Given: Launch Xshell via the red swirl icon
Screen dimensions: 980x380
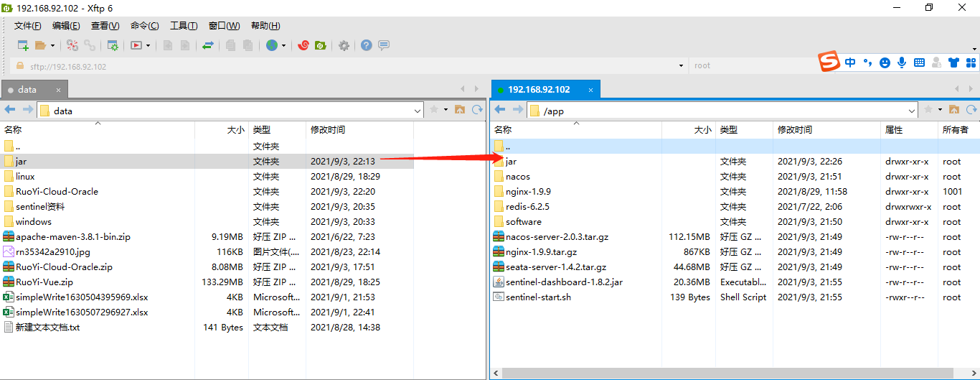Looking at the screenshot, I should [x=303, y=45].
